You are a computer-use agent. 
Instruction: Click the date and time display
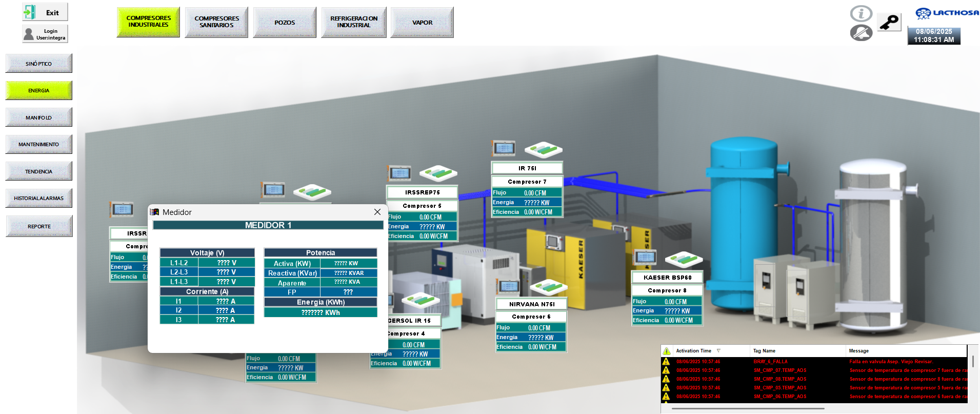[x=934, y=35]
